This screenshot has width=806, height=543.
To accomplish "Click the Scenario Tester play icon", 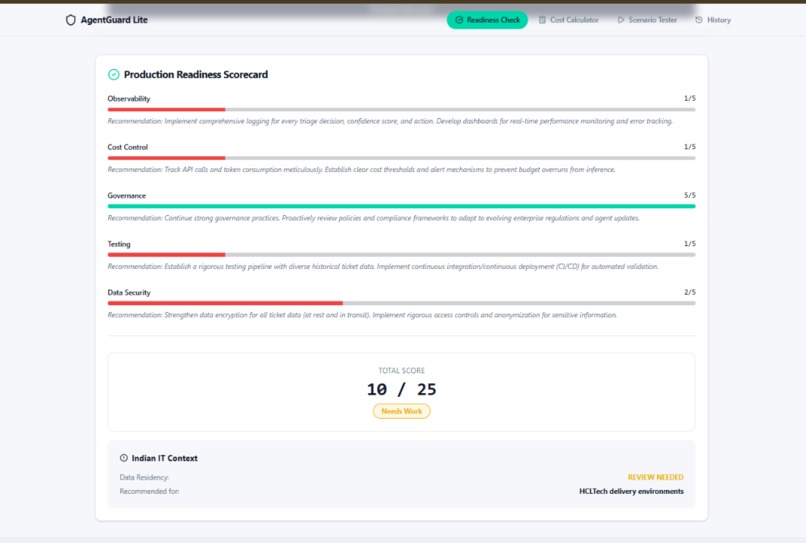I will pyautogui.click(x=621, y=20).
